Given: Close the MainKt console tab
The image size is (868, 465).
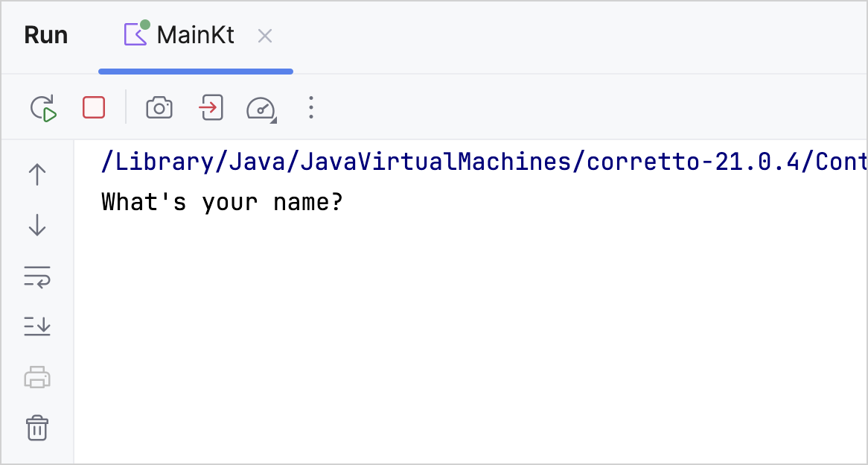Looking at the screenshot, I should tap(264, 34).
